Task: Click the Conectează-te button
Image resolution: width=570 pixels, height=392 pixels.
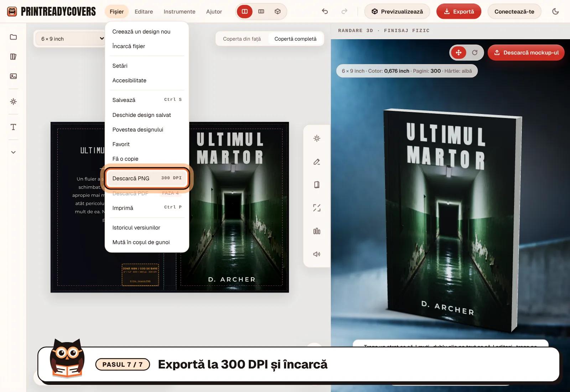Action: (514, 11)
